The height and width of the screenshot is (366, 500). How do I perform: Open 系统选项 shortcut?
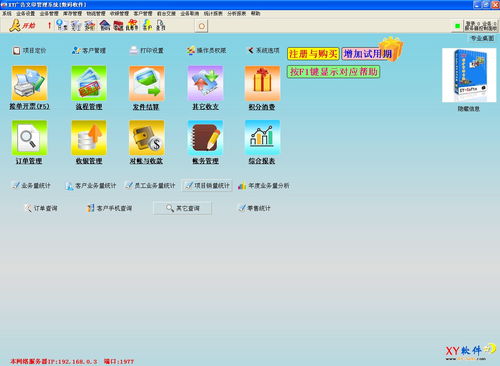coord(263,51)
